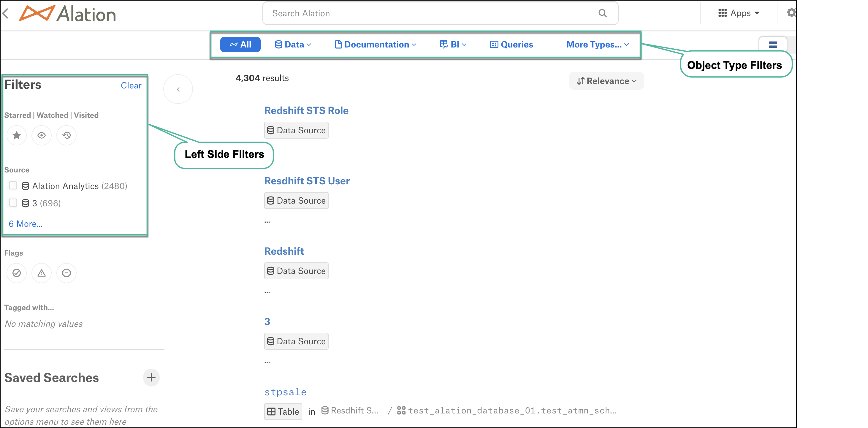Open Redshift STS Role result

pyautogui.click(x=306, y=110)
